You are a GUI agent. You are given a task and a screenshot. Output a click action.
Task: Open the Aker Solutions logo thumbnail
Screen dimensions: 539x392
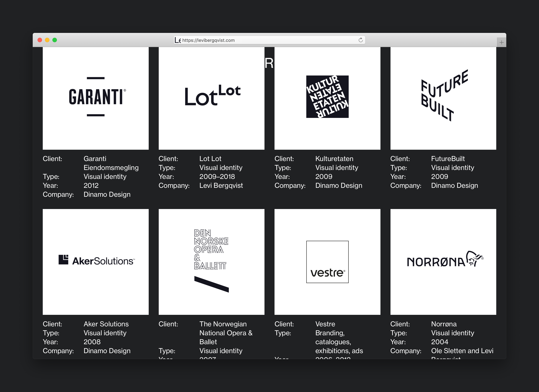[x=96, y=262]
